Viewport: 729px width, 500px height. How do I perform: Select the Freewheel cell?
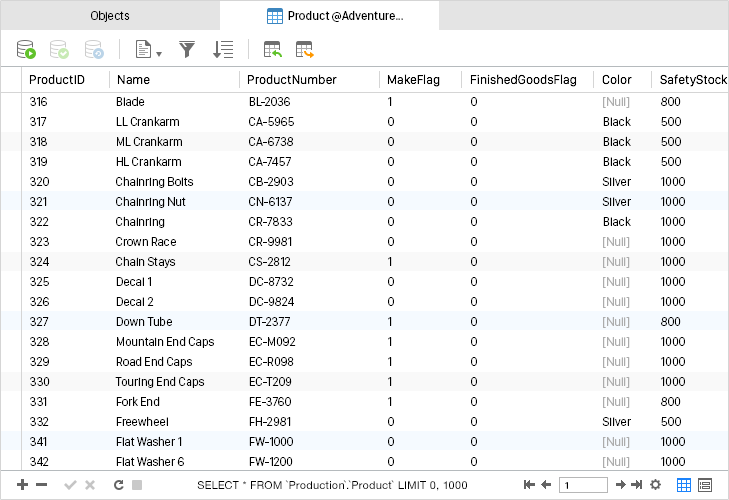coord(142,422)
